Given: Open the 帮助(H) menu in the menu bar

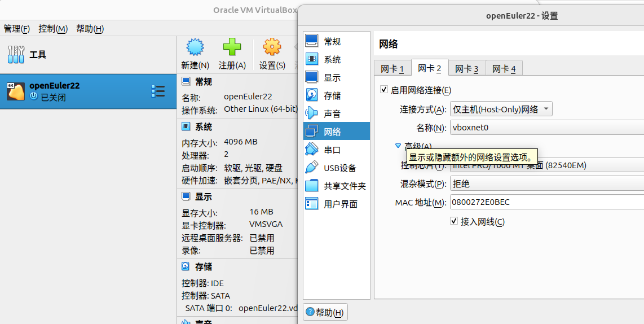Looking at the screenshot, I should (90, 29).
